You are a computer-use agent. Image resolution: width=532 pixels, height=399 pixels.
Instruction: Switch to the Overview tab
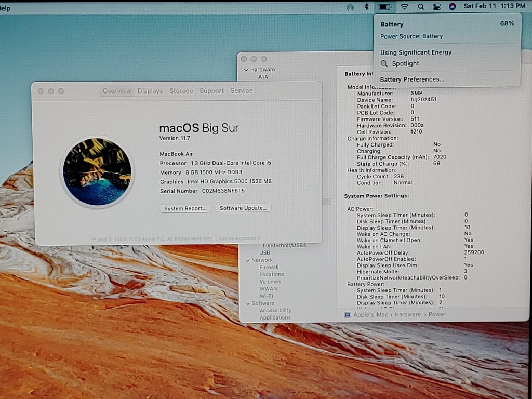(x=117, y=91)
